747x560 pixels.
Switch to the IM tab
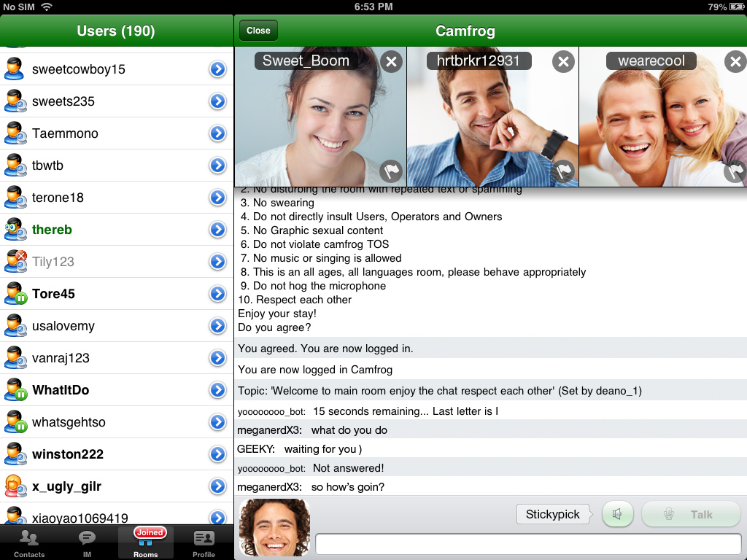pyautogui.click(x=88, y=542)
